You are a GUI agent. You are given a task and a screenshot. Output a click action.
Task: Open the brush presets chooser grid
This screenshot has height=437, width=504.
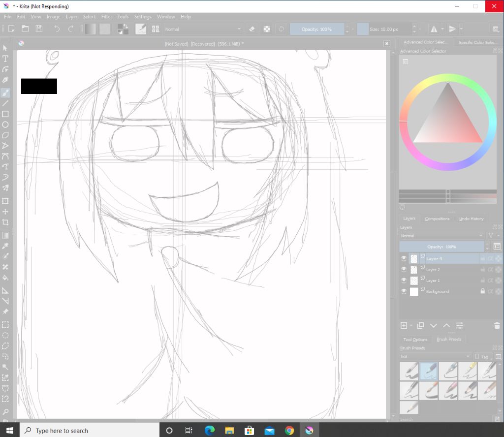coord(156,29)
